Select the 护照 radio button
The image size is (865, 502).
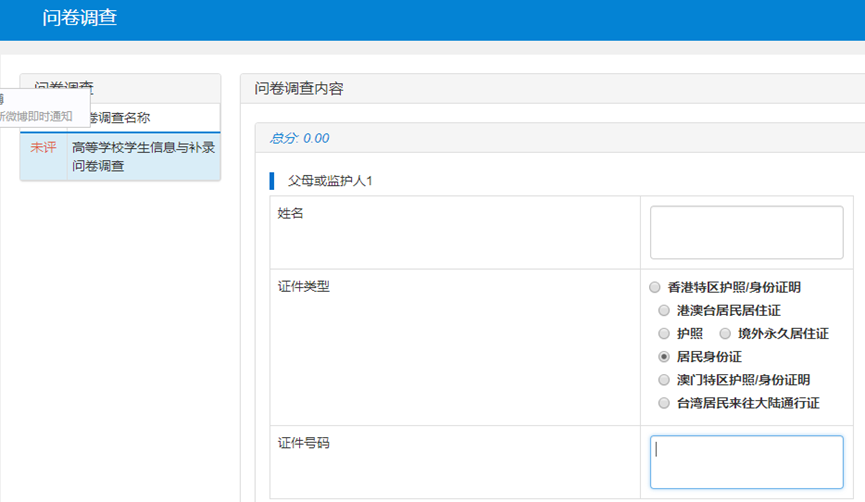click(664, 334)
